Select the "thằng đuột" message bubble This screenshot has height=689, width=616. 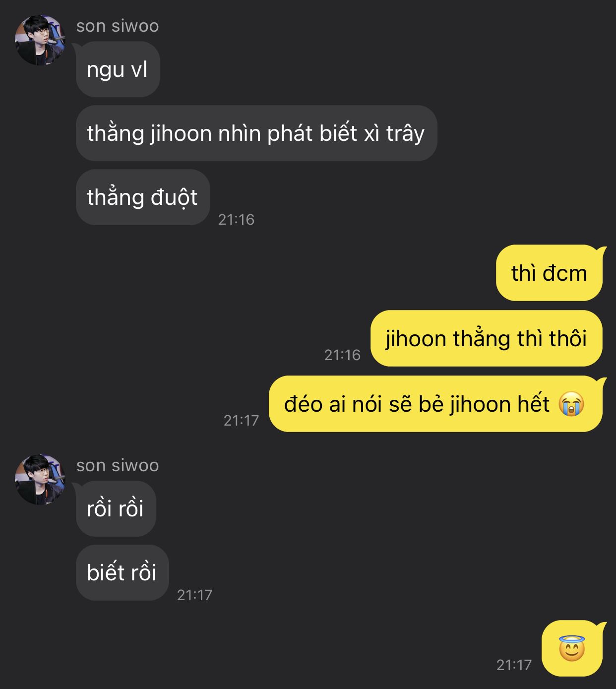point(142,197)
